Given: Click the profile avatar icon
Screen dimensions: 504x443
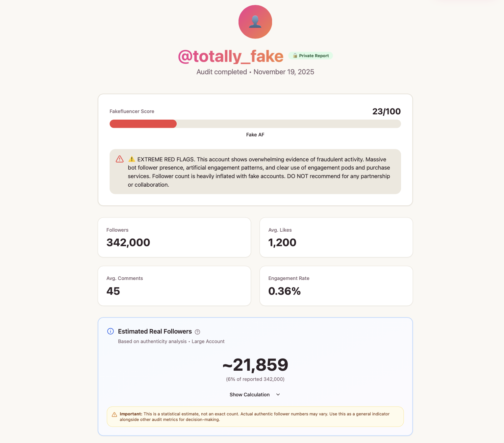Looking at the screenshot, I should click(x=255, y=22).
